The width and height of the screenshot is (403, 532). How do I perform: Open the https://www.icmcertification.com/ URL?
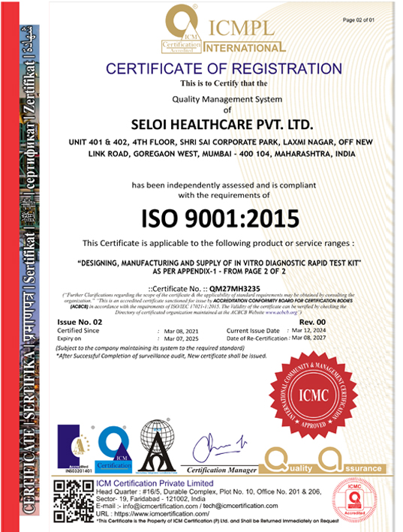(162, 514)
